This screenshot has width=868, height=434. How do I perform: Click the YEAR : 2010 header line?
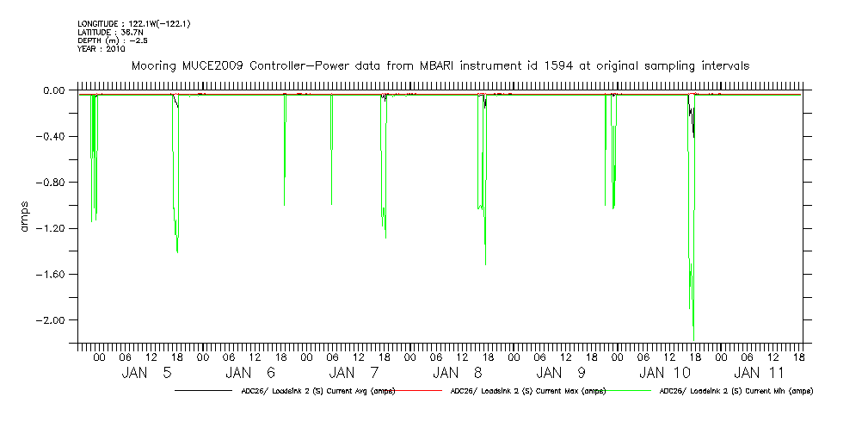click(x=102, y=48)
